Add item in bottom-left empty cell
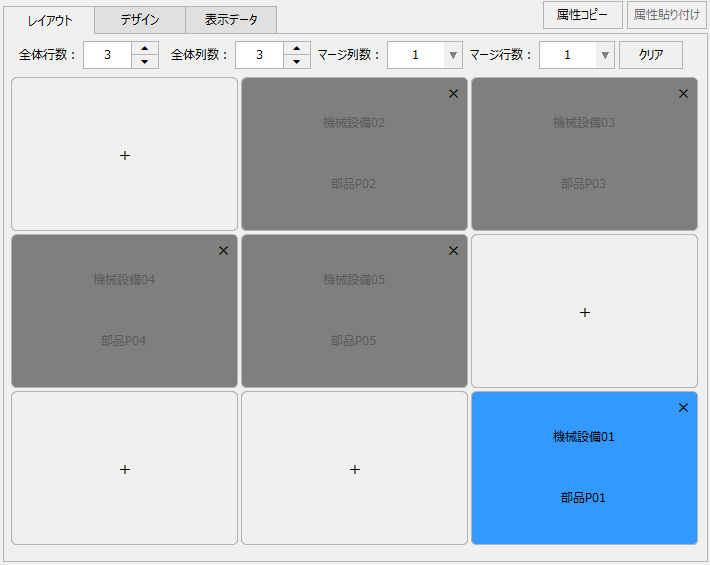 tap(125, 469)
